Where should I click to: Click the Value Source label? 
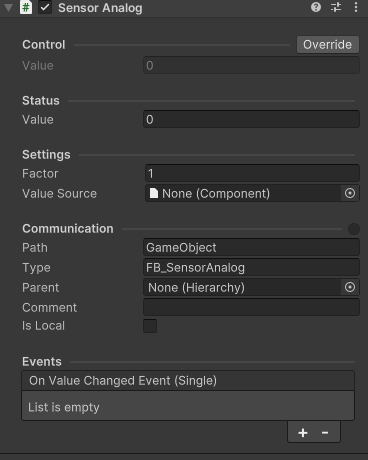[x=59, y=193]
